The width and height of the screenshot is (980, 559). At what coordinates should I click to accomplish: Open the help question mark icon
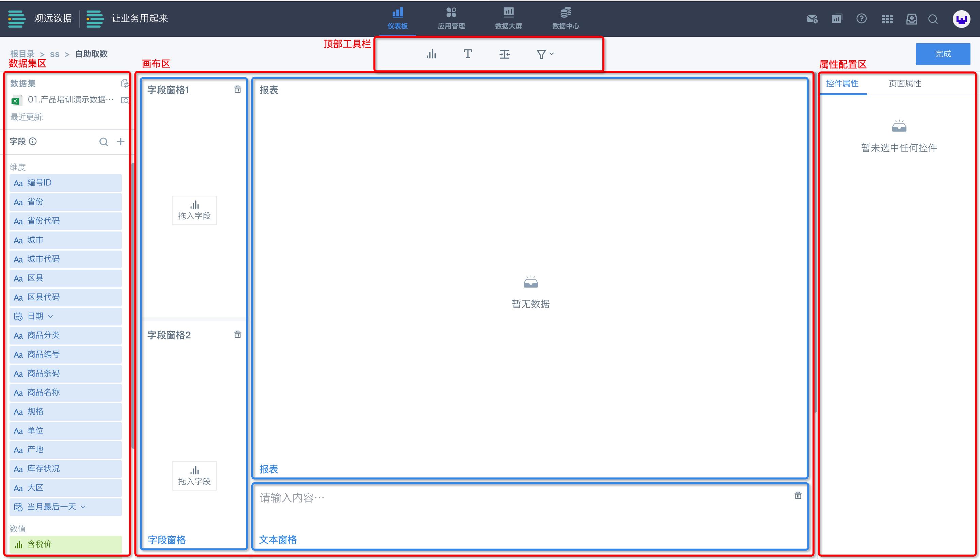coord(862,18)
